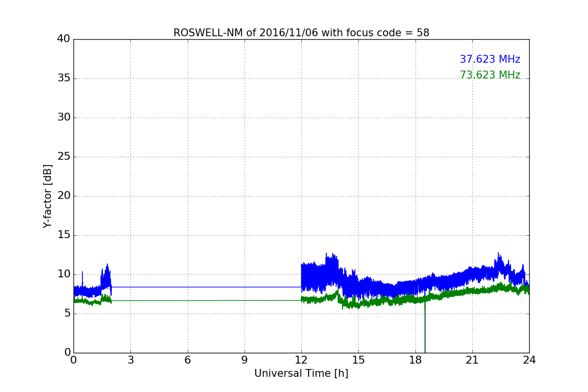The width and height of the screenshot is (588, 392).
Task: Click the x-axis tick label 6
Action: coord(187,360)
